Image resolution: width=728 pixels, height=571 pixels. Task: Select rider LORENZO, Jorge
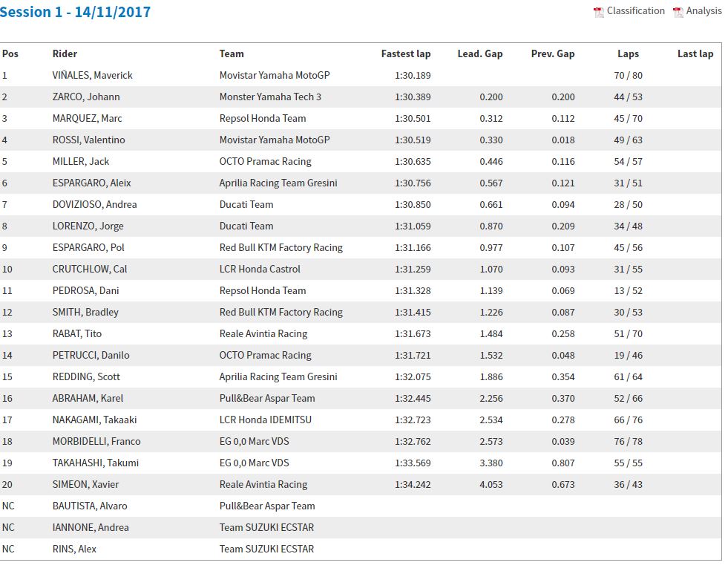point(88,226)
